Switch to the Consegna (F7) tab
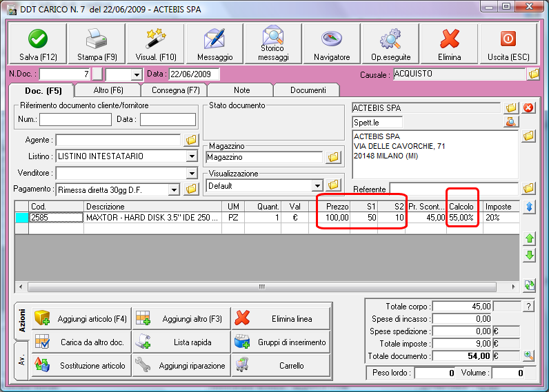Image resolution: width=549 pixels, height=392 pixels. (175, 90)
